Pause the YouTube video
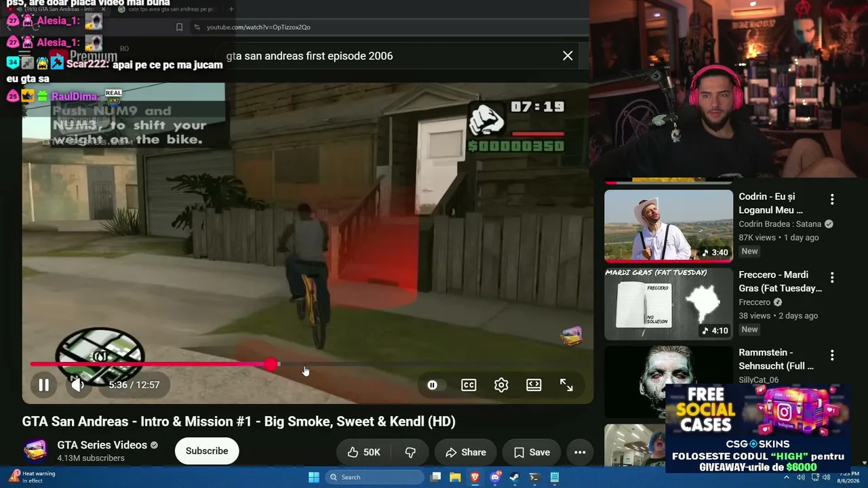This screenshot has height=488, width=868. (x=43, y=385)
